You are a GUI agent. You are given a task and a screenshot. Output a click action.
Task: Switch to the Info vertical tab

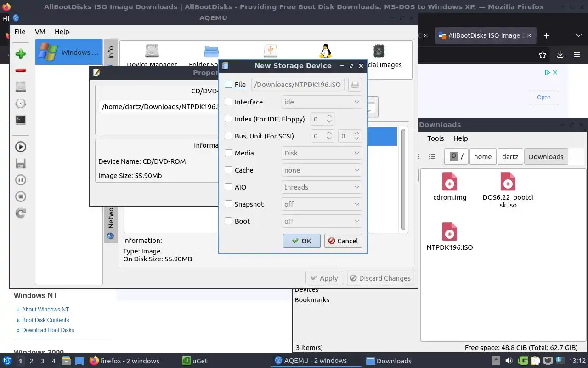point(111,52)
